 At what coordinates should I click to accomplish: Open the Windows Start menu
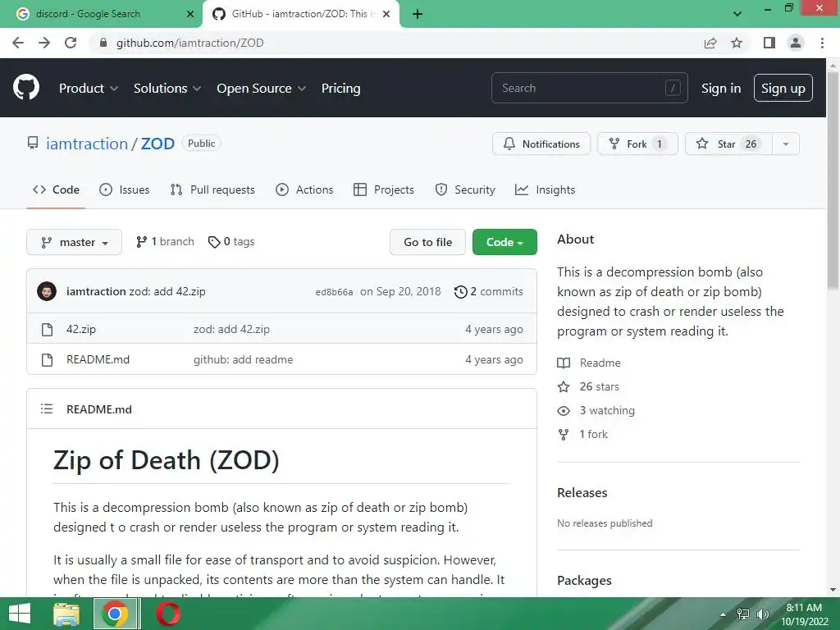[20, 614]
